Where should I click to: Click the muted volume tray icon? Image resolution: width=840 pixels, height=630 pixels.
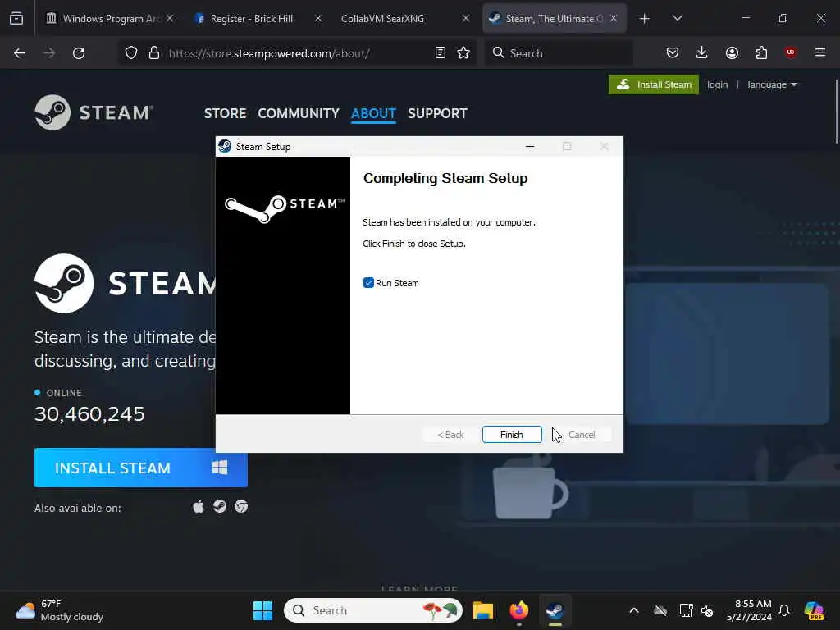tap(707, 610)
